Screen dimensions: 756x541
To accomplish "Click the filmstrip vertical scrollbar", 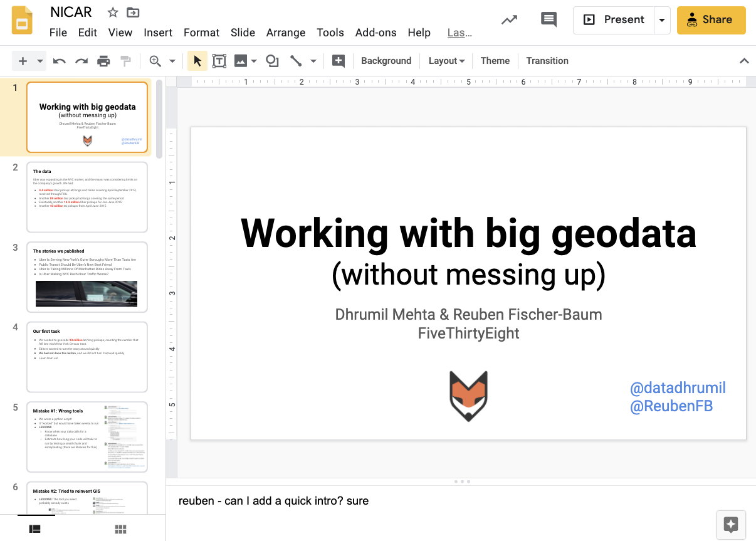I will coord(159,119).
